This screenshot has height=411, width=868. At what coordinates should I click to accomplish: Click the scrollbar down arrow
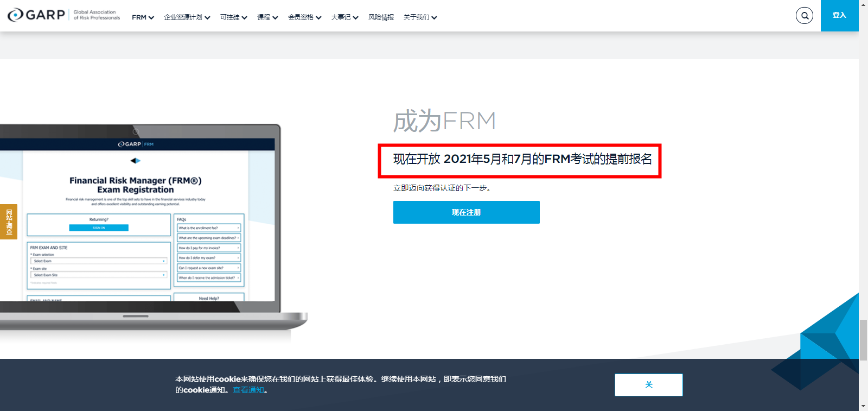click(x=863, y=406)
